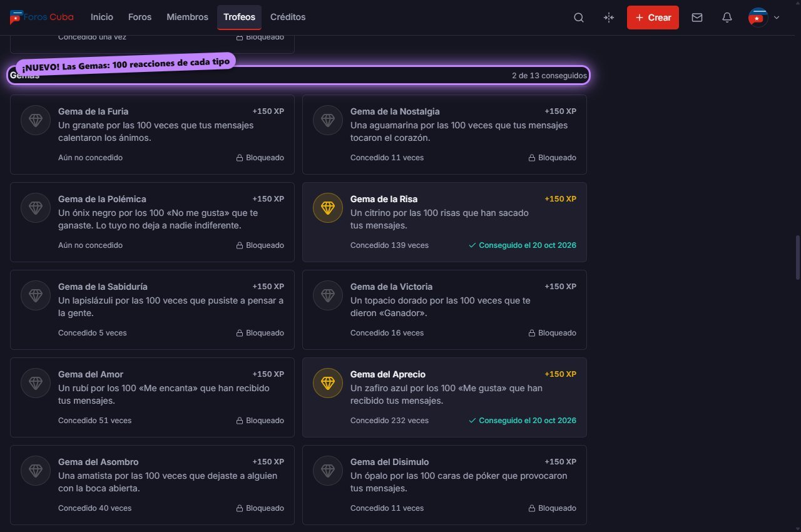
Task: Click the Gema del Amor diamond icon
Action: pos(36,383)
